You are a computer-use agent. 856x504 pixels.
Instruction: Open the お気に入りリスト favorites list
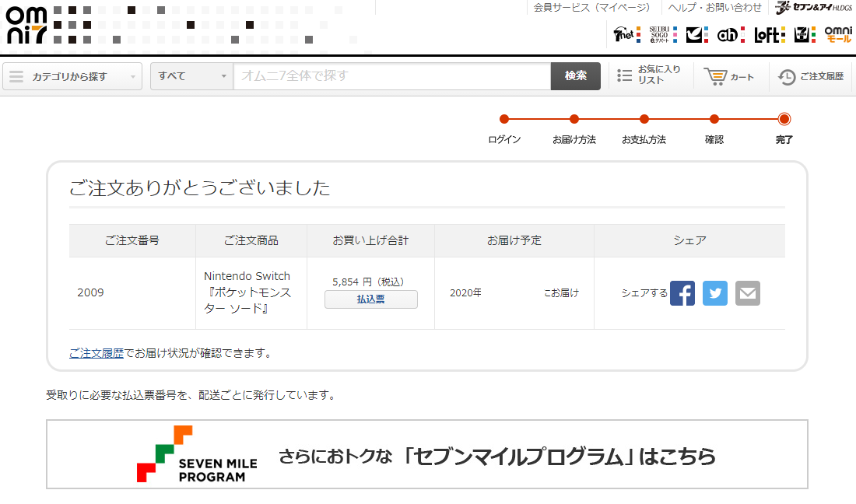(x=649, y=75)
